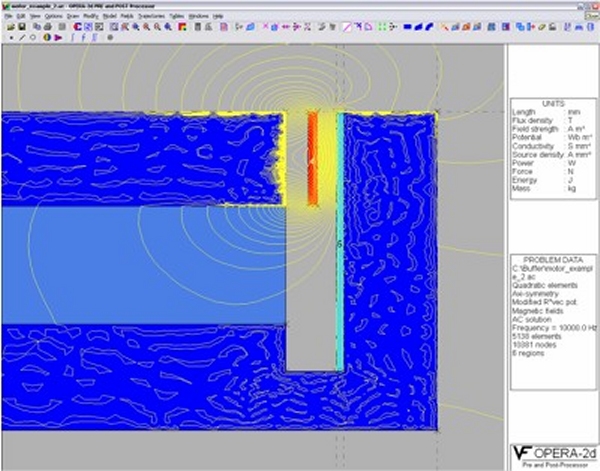
Task: Click the red coil region in plot
Action: click(x=311, y=158)
